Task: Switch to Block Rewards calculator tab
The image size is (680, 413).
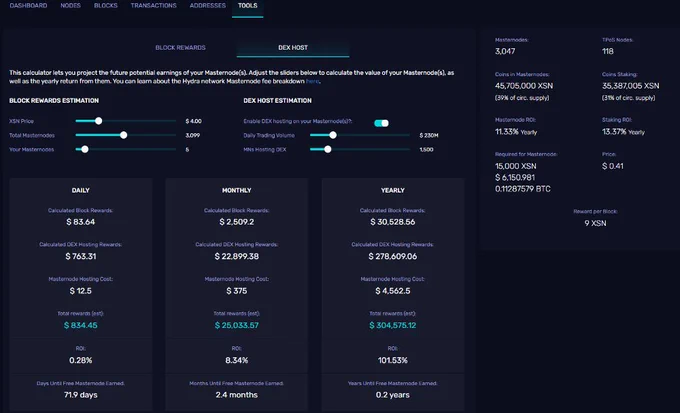Action: tap(180, 48)
